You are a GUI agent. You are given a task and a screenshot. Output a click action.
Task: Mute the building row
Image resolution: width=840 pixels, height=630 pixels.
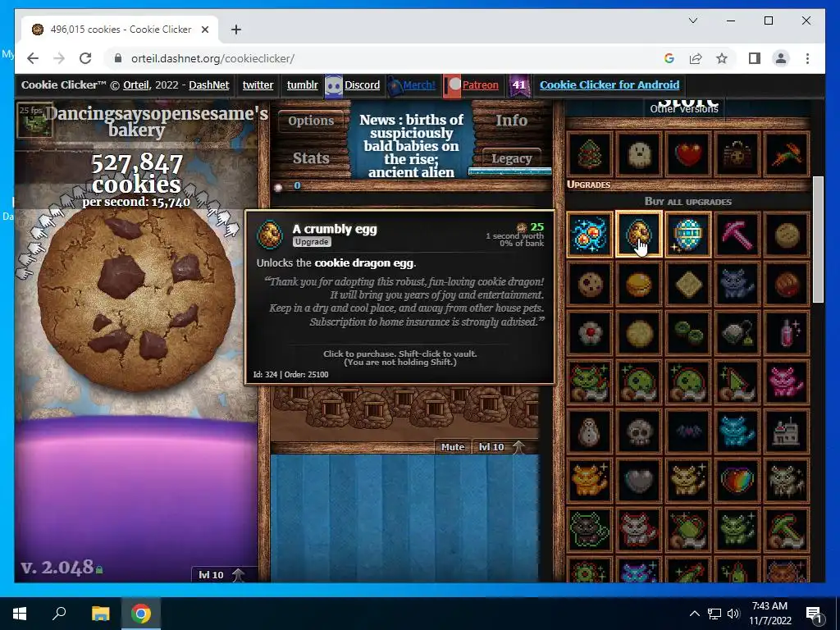click(453, 447)
